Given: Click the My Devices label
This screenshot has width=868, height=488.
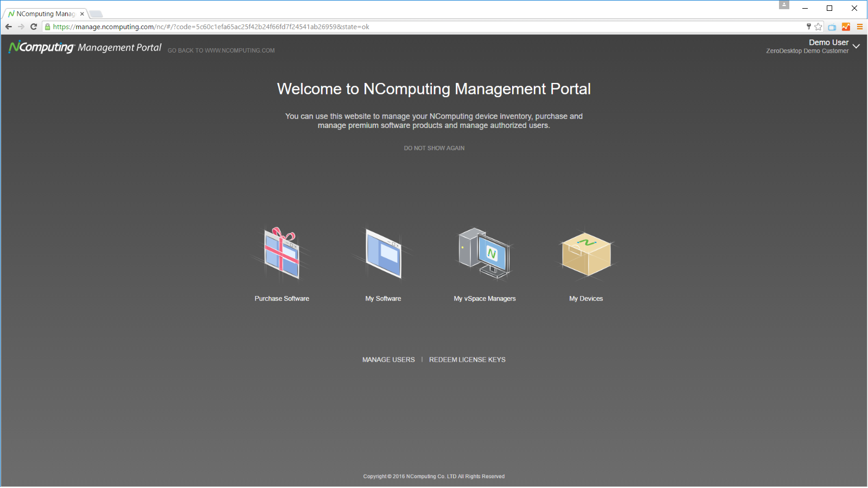Looking at the screenshot, I should (586, 299).
